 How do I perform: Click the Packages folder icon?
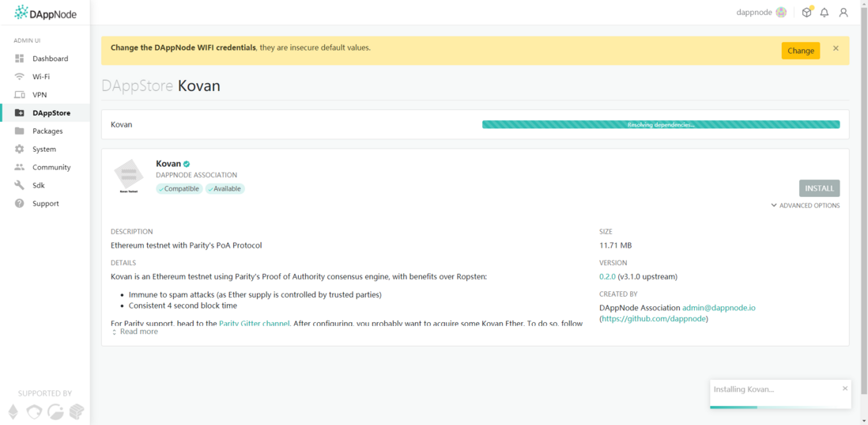coord(20,131)
